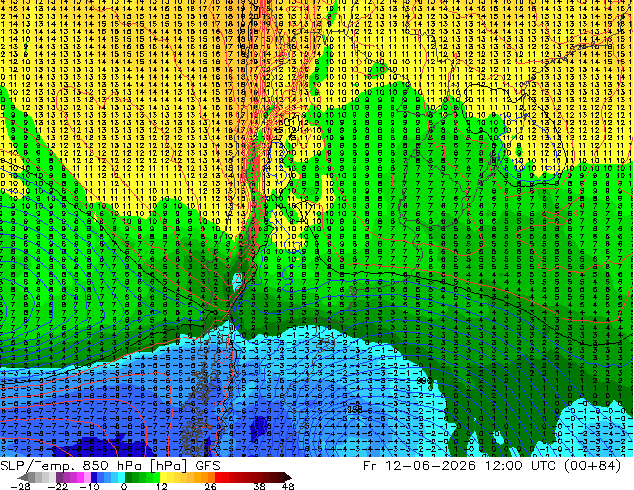The image size is (634, 490).
Task: Click the dark brown legend swatch above 48
Action: pos(287,477)
